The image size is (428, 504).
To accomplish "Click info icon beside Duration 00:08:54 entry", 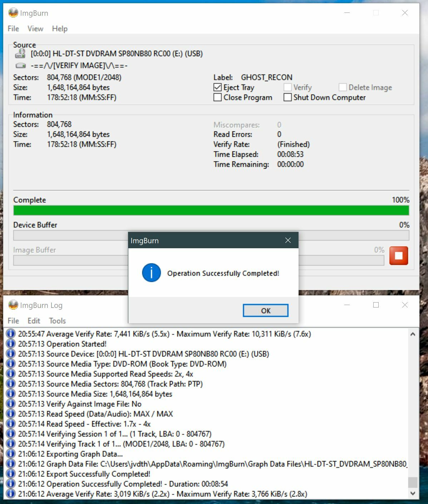I will [11, 484].
